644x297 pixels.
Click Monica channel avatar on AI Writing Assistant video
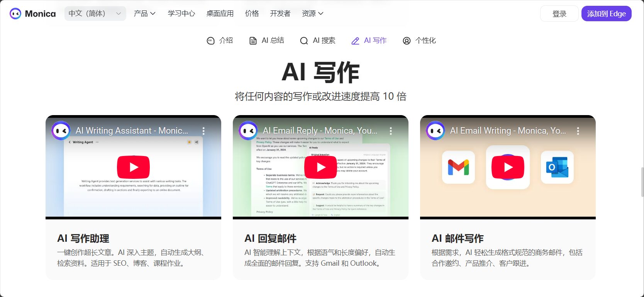coord(61,131)
